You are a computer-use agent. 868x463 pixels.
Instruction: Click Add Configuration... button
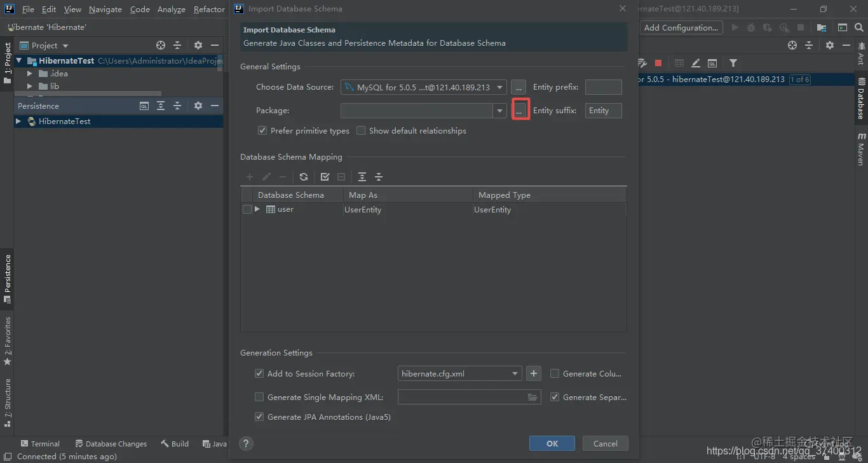pos(681,27)
